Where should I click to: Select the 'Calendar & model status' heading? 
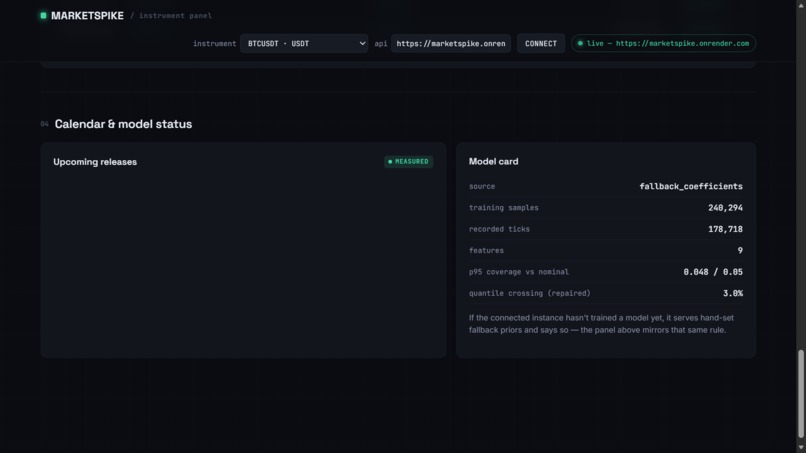coord(123,124)
